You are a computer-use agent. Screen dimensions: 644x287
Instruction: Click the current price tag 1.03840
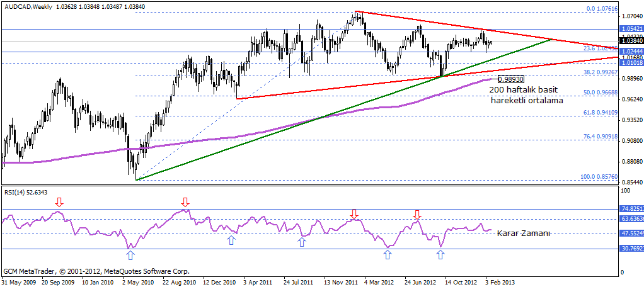(630, 41)
